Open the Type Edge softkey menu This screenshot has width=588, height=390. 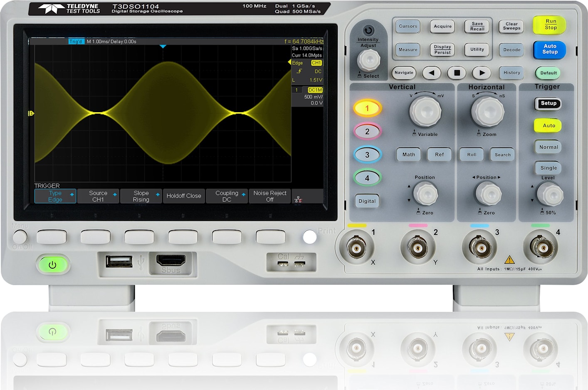(x=55, y=196)
